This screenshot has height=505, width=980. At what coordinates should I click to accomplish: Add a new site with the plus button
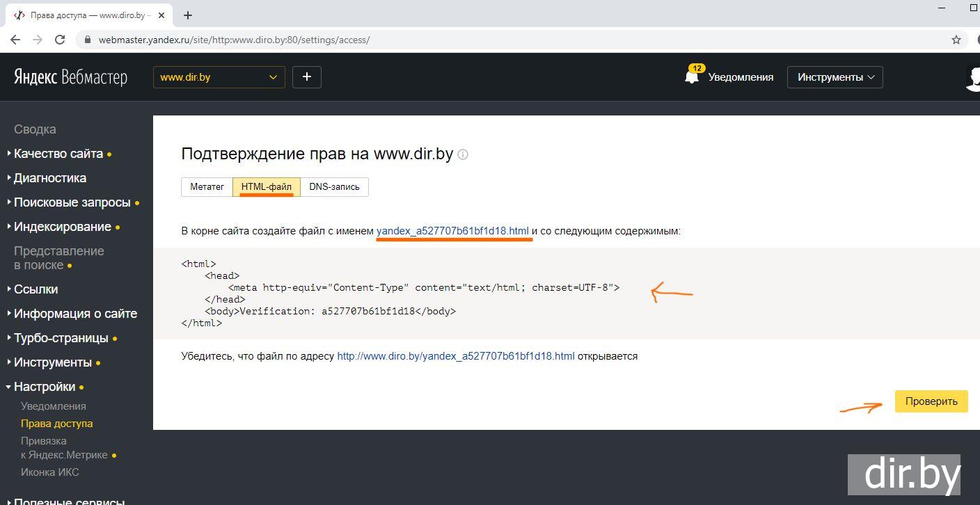[x=307, y=77]
